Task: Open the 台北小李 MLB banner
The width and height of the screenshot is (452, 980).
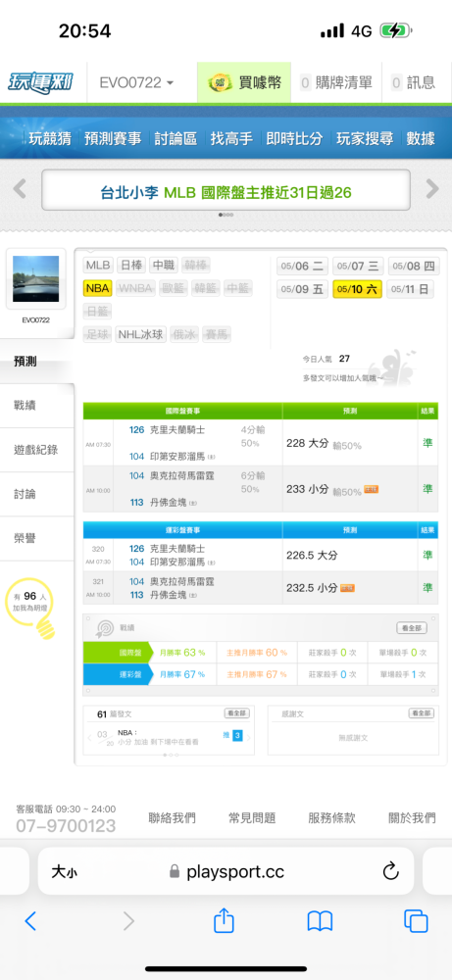Action: (x=226, y=190)
